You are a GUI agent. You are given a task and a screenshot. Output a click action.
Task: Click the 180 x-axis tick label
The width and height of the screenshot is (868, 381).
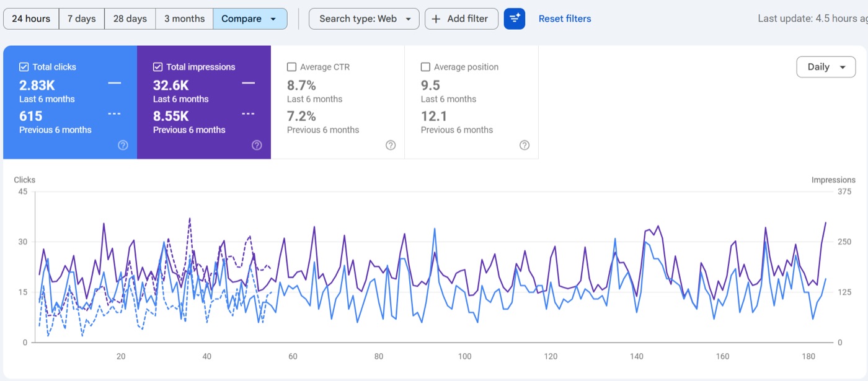808,356
